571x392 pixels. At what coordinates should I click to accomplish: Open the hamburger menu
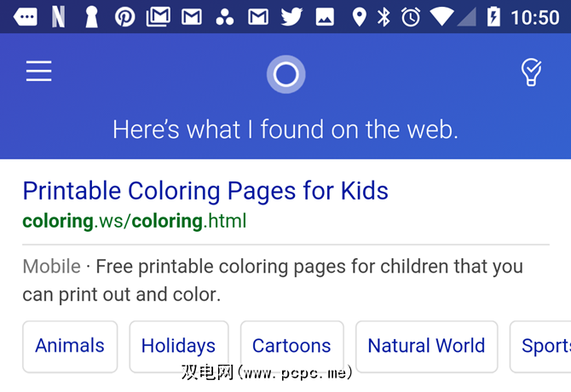coord(38,72)
